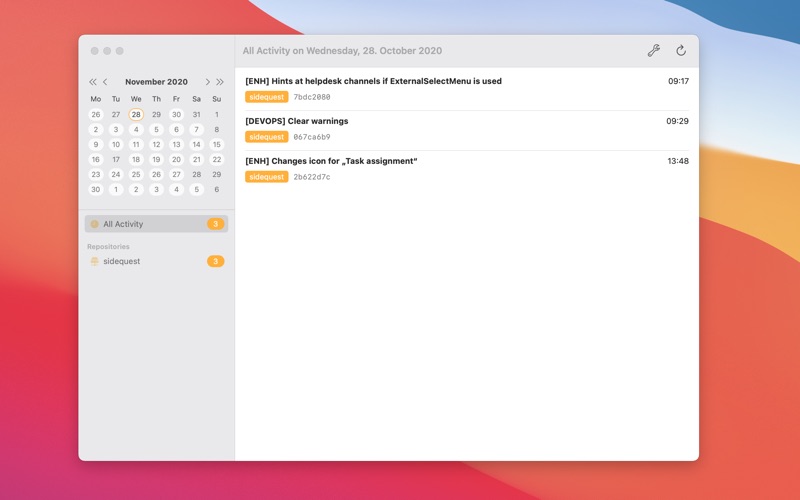Viewport: 800px width, 500px height.
Task: Choose calendar day 16
Action: (95, 159)
